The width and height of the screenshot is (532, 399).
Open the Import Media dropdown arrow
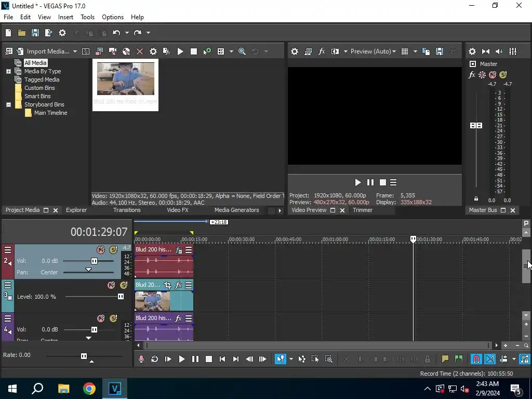pos(75,51)
